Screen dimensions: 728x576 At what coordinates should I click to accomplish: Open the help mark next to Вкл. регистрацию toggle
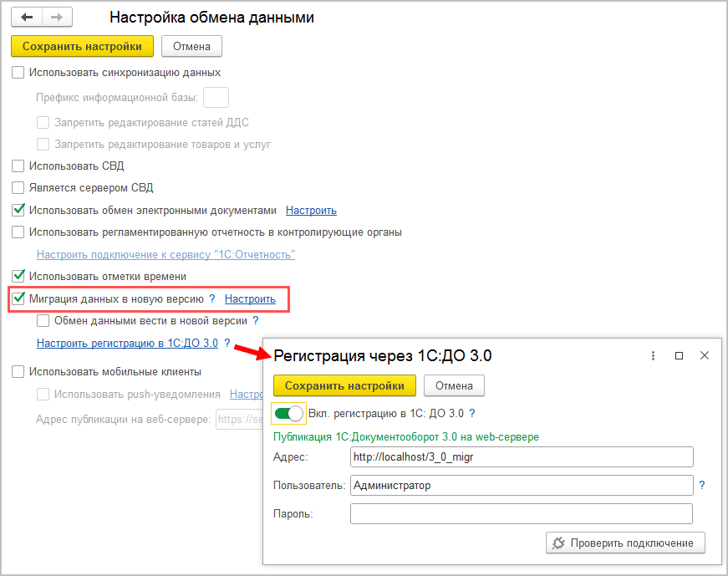[x=472, y=414]
